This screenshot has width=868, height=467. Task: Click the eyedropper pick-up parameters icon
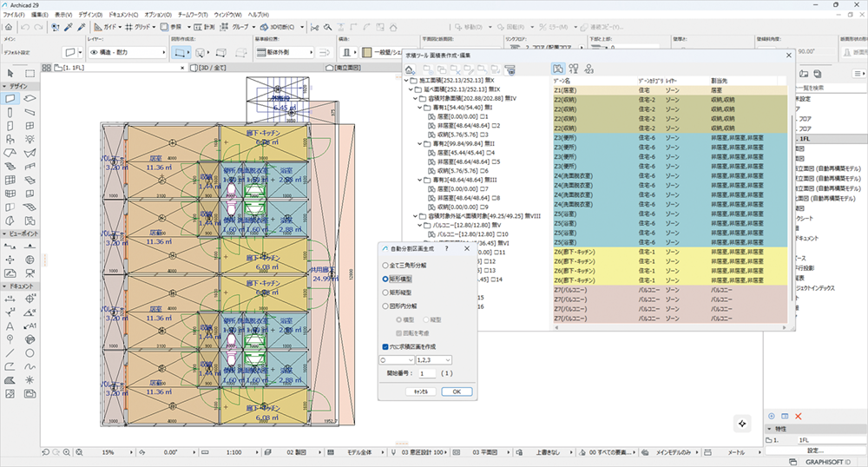coord(69,27)
